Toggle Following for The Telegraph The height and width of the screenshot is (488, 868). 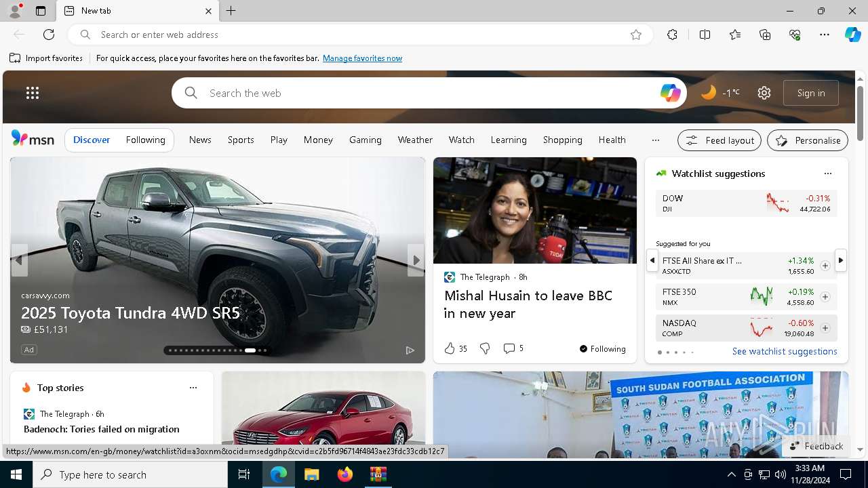click(602, 348)
